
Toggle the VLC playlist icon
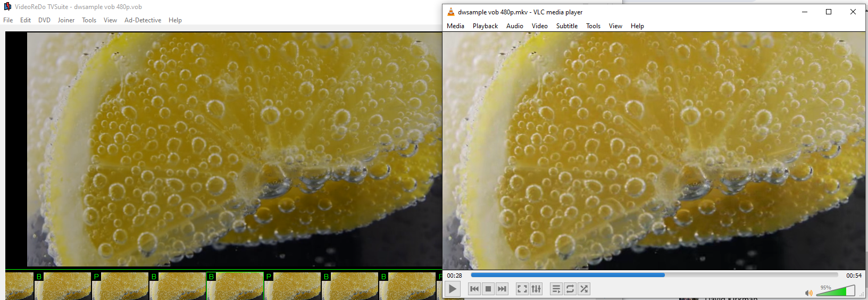pyautogui.click(x=556, y=289)
